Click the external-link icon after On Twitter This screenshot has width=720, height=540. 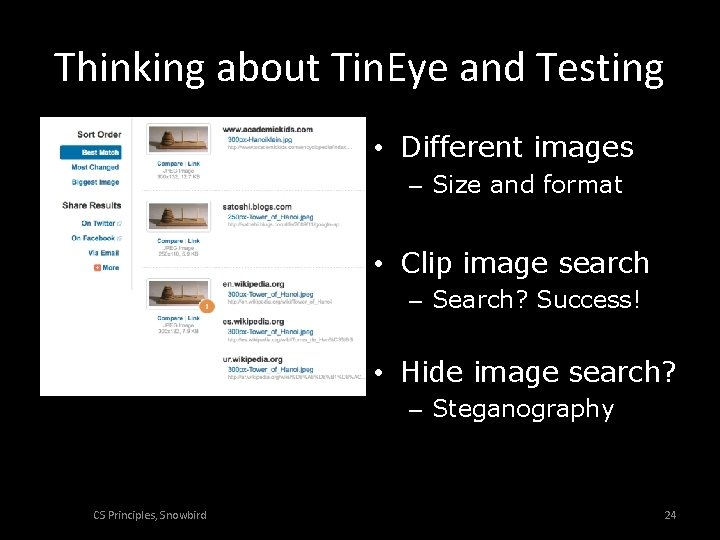119,224
